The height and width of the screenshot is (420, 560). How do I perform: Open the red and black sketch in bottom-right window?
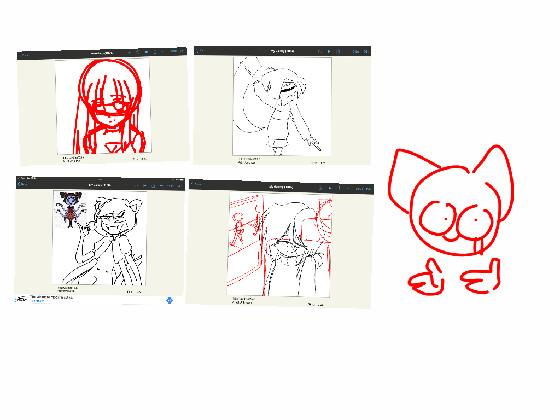(279, 245)
